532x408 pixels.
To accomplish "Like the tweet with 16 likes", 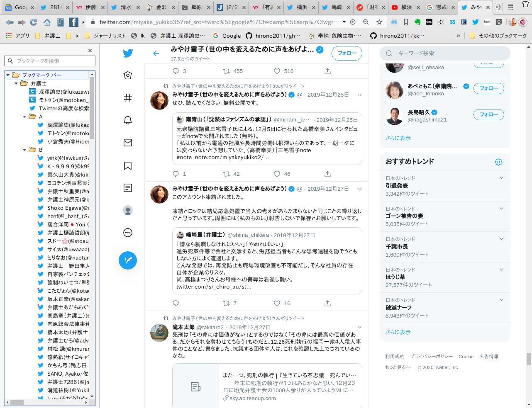I will pos(277,303).
